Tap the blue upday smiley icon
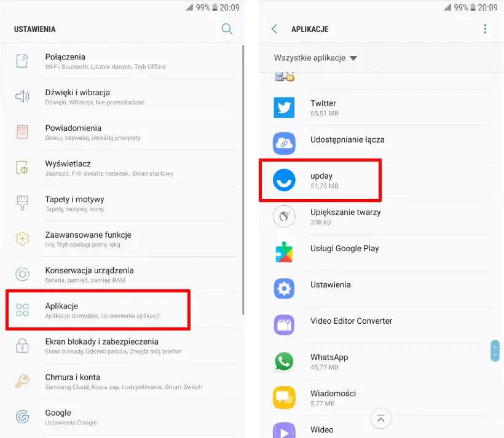Screen dimensions: 504x438 (x=284, y=180)
